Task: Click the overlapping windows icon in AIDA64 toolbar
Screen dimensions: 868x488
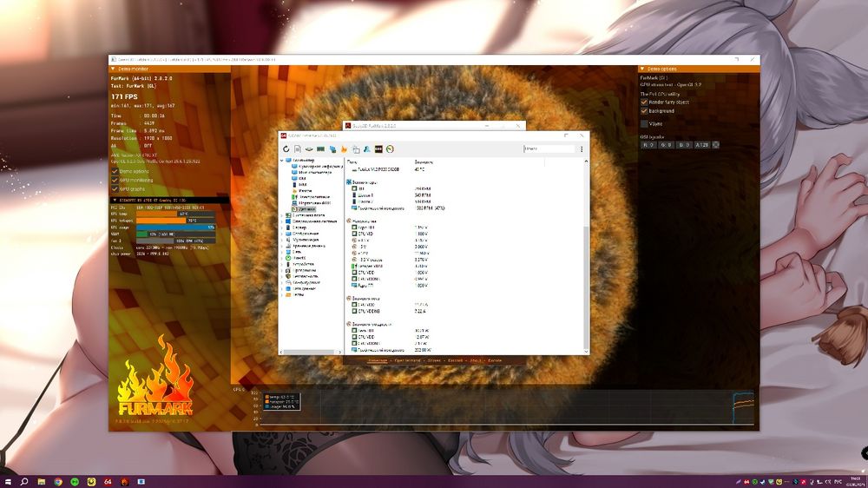Action: click(x=355, y=149)
